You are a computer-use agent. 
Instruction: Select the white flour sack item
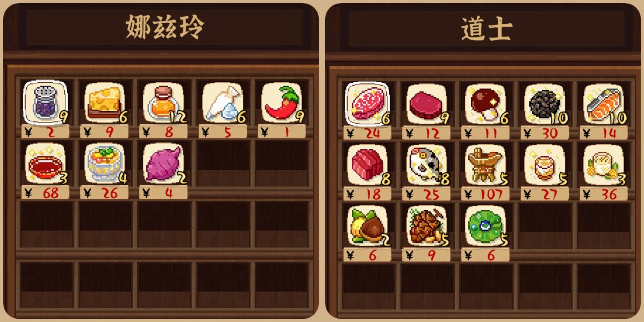coord(222,102)
